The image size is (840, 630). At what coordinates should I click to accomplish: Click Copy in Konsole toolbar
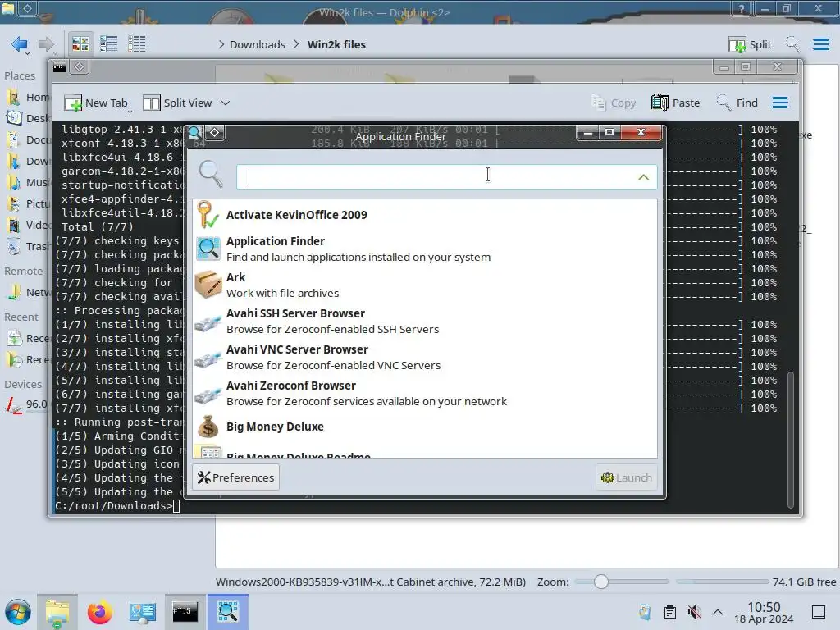(614, 103)
